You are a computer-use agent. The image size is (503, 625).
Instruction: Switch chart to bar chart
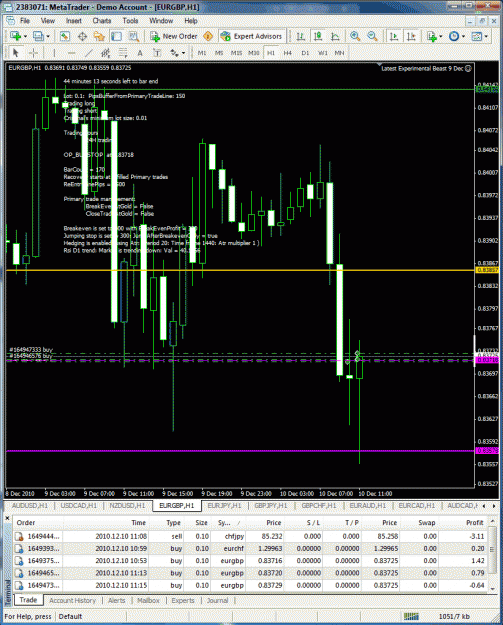[301, 36]
